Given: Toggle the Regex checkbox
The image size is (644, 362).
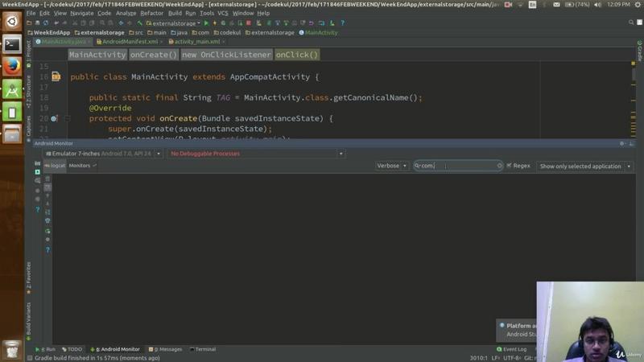Looking at the screenshot, I should [510, 166].
